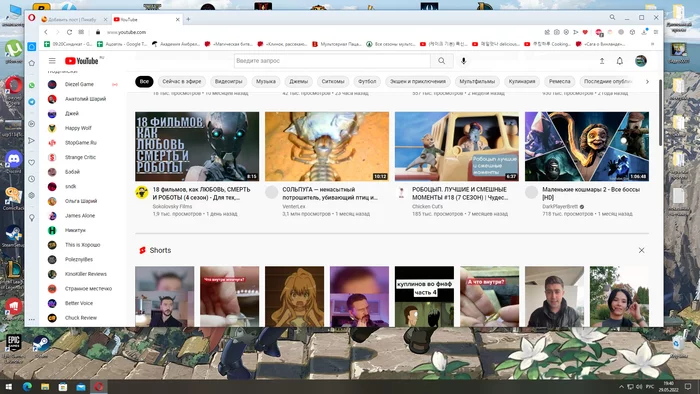Image resolution: width=700 pixels, height=394 pixels.
Task: Open Opera easy setup menu
Action: (656, 32)
